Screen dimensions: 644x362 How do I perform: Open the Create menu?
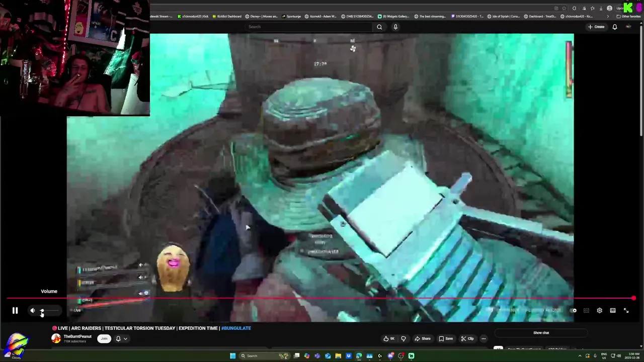tap(596, 27)
